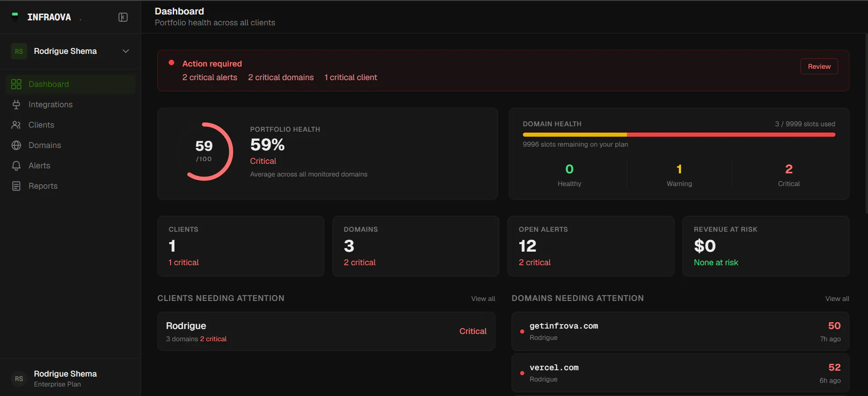
Task: View all clients needing attention
Action: pyautogui.click(x=483, y=299)
